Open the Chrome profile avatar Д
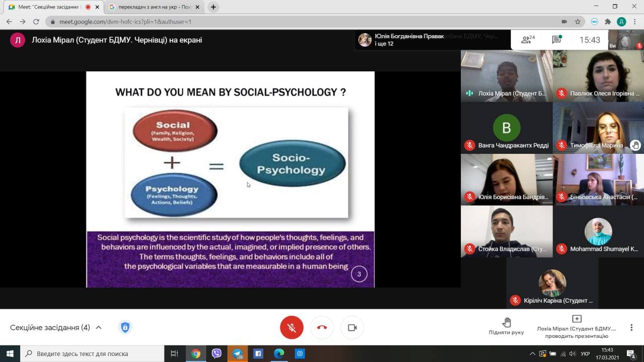Image resolution: width=644 pixels, height=362 pixels. (x=621, y=22)
